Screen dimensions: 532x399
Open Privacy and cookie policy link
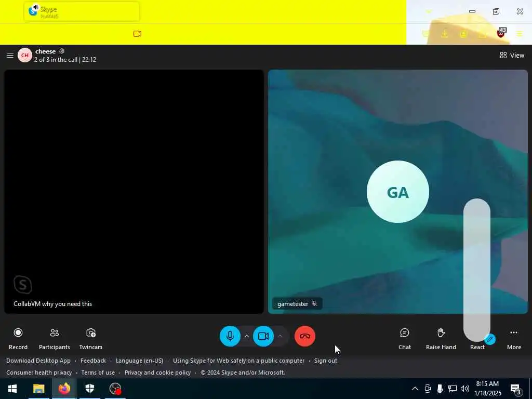[x=158, y=373]
